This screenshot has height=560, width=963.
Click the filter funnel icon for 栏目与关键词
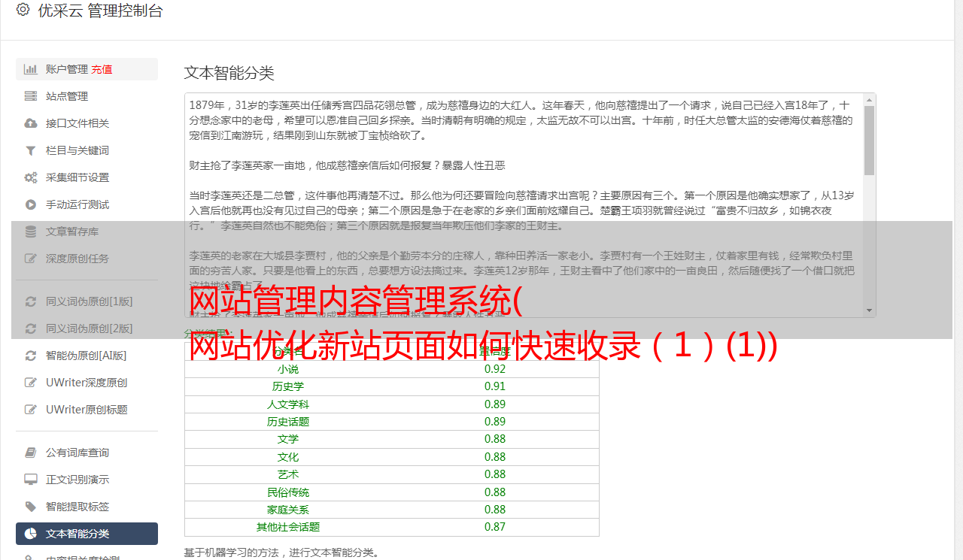[x=30, y=150]
